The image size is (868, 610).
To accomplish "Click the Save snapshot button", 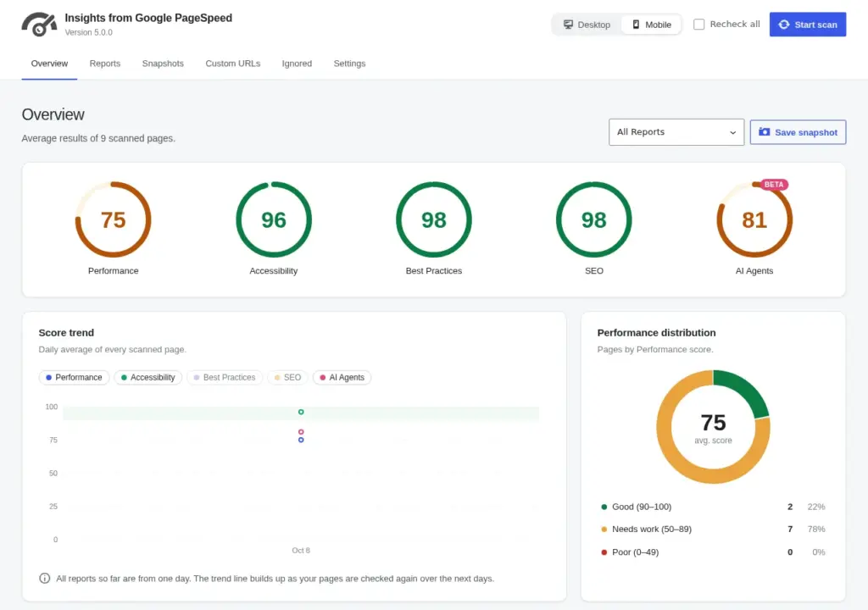I will pos(798,131).
